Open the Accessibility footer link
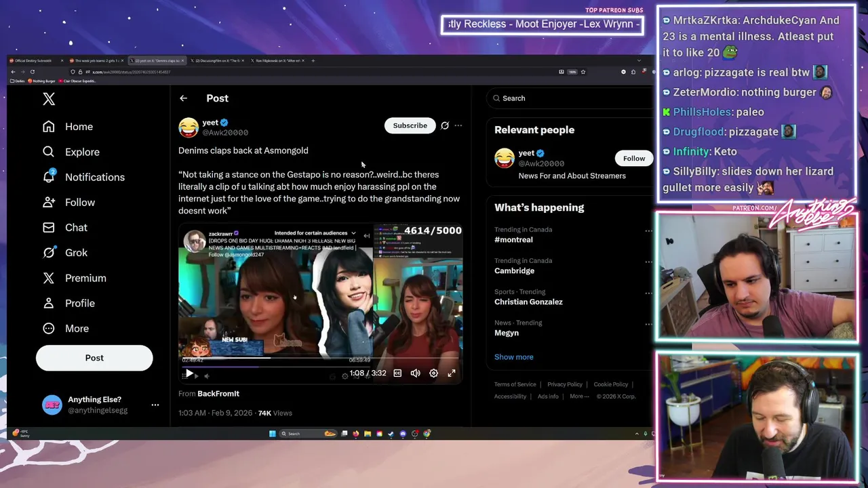Screen dimensions: 868x488 (x=510, y=396)
